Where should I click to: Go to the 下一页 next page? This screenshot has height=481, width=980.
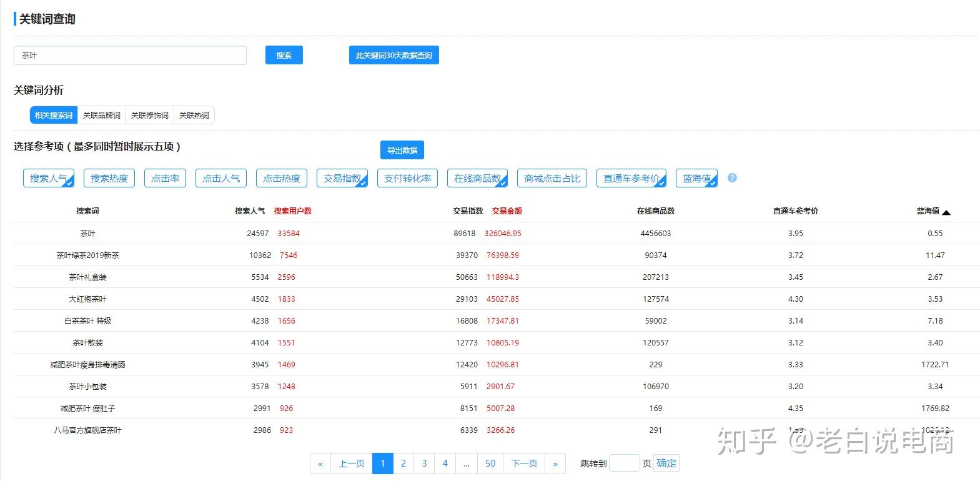click(524, 464)
